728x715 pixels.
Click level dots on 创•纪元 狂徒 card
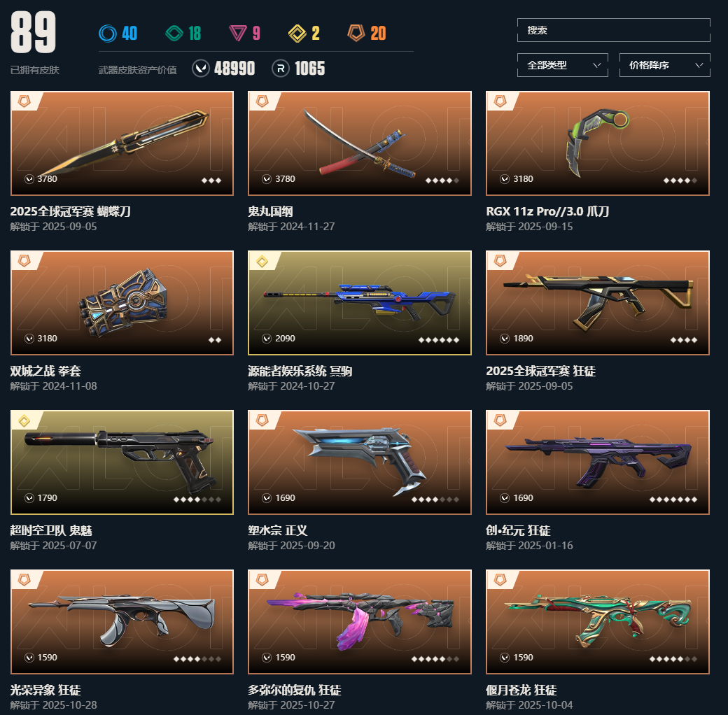click(x=673, y=500)
